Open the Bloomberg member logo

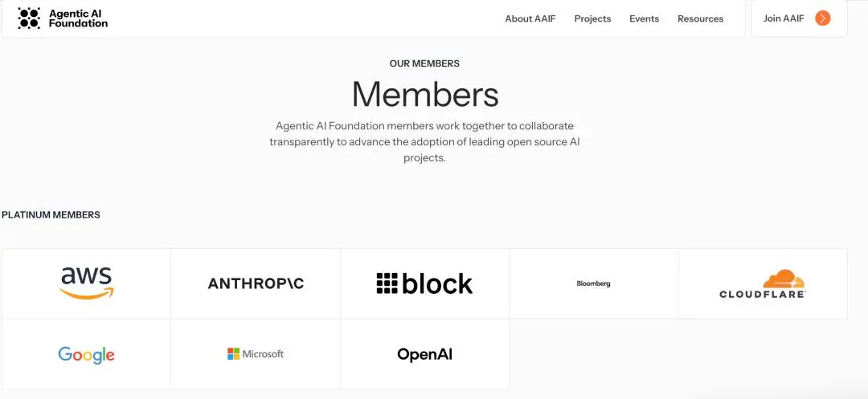pos(593,283)
